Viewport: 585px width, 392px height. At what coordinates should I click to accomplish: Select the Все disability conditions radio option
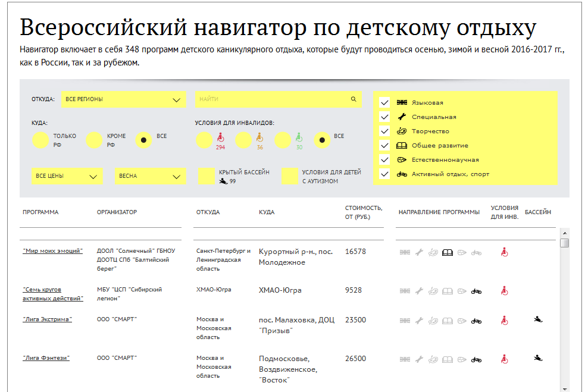pyautogui.click(x=322, y=140)
